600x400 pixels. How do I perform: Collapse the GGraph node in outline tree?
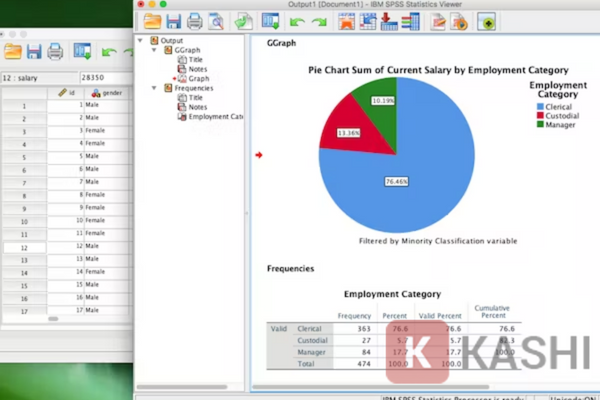tap(166, 50)
